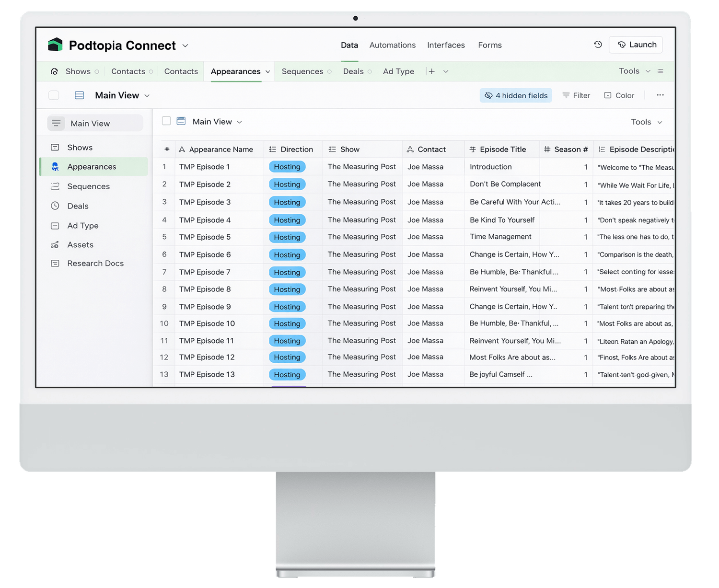
Task: Click the three-dots more options icon
Action: [660, 95]
